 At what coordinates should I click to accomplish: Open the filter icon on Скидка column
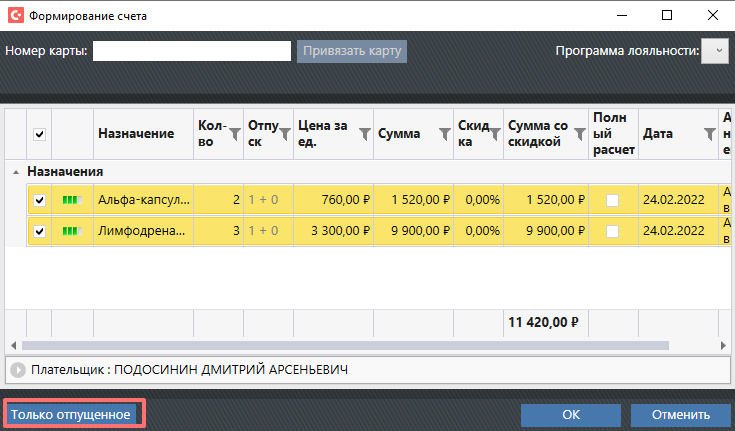pyautogui.click(x=494, y=134)
